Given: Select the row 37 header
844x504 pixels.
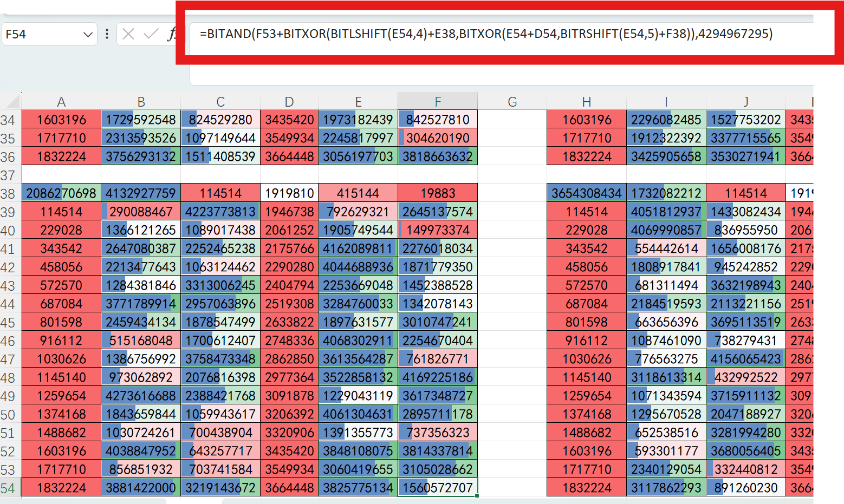Looking at the screenshot, I should coord(8,175).
